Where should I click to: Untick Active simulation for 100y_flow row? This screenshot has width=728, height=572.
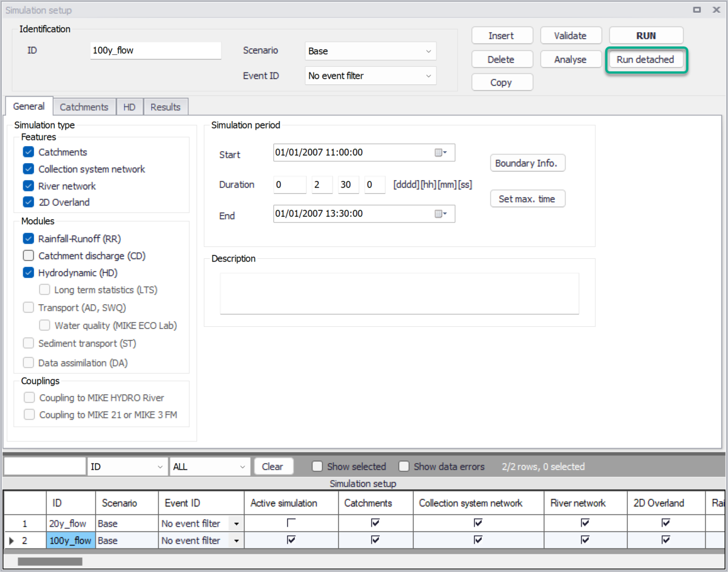point(291,540)
